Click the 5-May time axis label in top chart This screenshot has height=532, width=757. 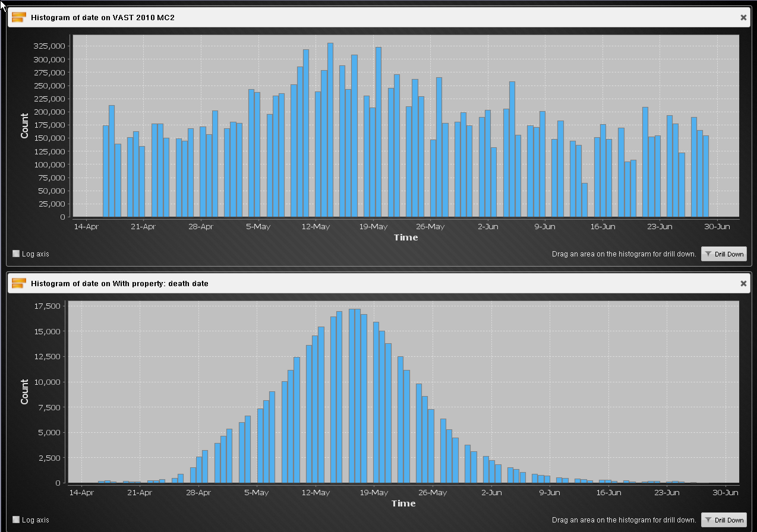(x=258, y=226)
